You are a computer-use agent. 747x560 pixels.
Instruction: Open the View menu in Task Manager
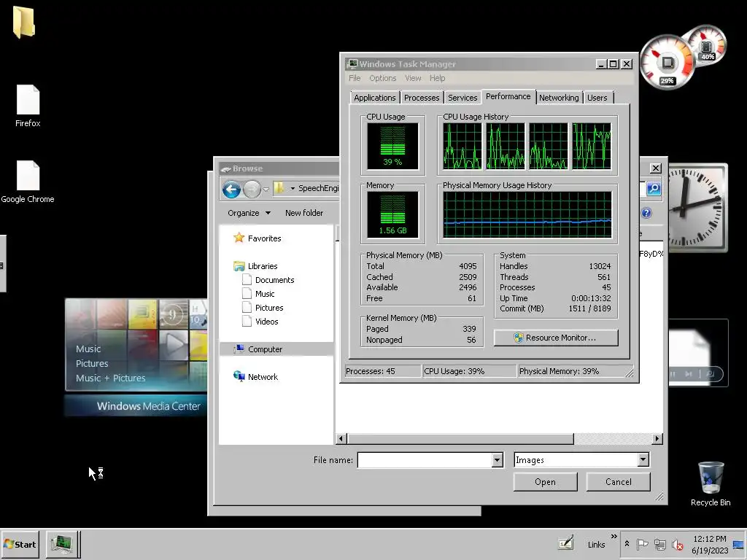point(413,78)
